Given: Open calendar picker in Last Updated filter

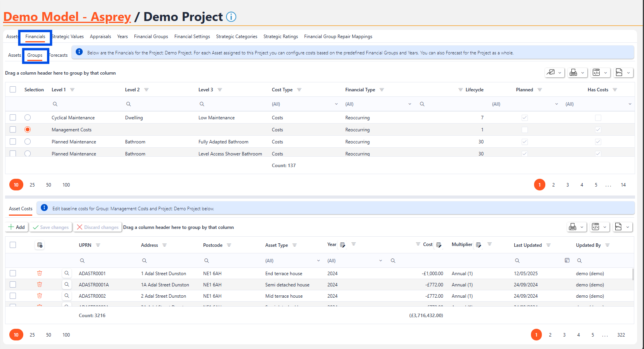Looking at the screenshot, I should 567,260.
